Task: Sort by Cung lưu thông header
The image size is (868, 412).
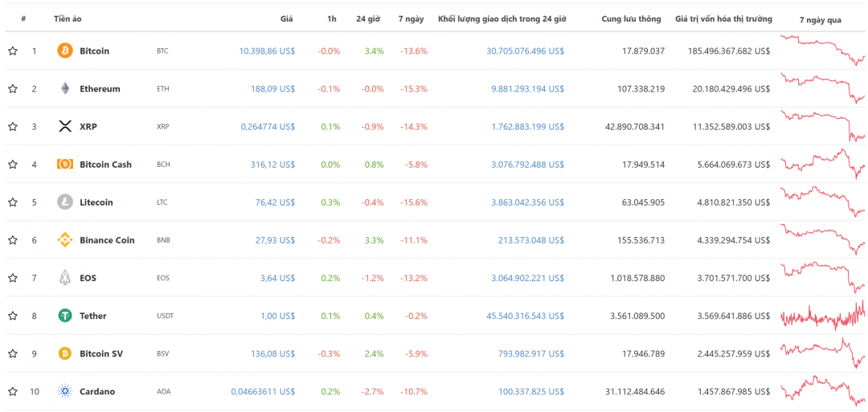Action: tap(631, 18)
